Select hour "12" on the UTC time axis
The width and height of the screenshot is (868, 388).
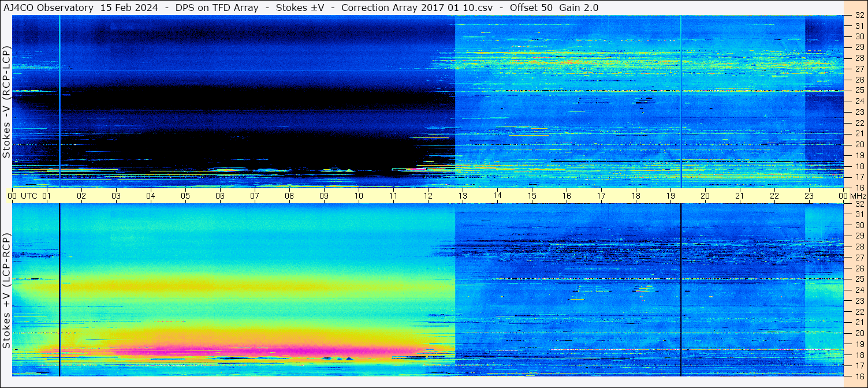click(428, 196)
